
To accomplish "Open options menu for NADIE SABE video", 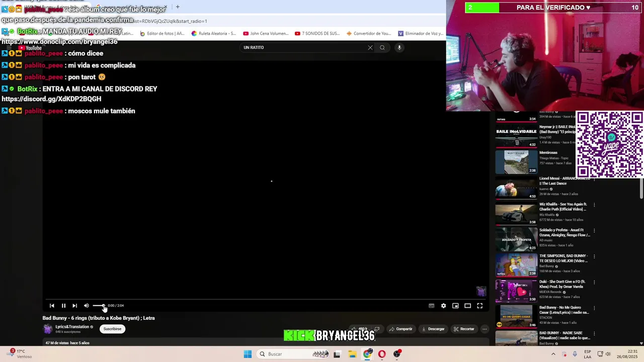I will 594,333.
